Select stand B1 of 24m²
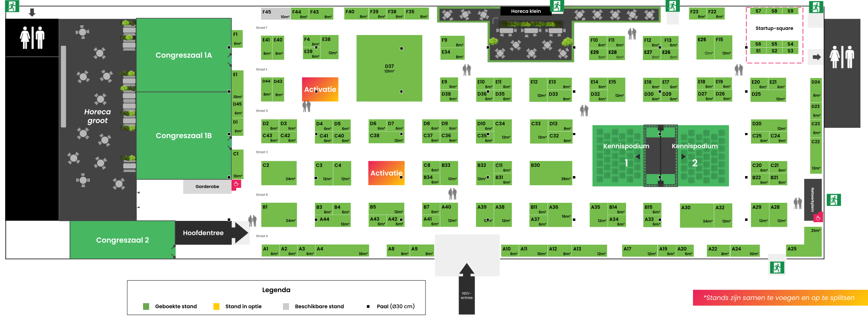This screenshot has height=323, width=868. point(279,215)
